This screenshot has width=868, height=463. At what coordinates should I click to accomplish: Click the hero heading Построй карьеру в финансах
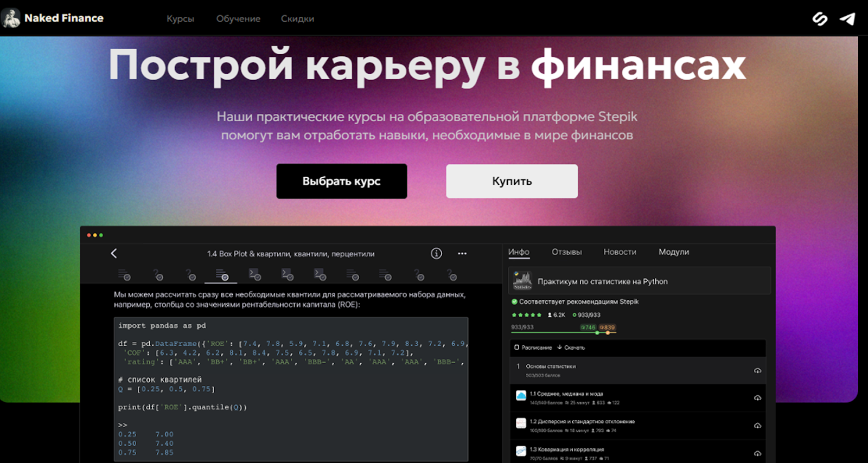coord(427,66)
